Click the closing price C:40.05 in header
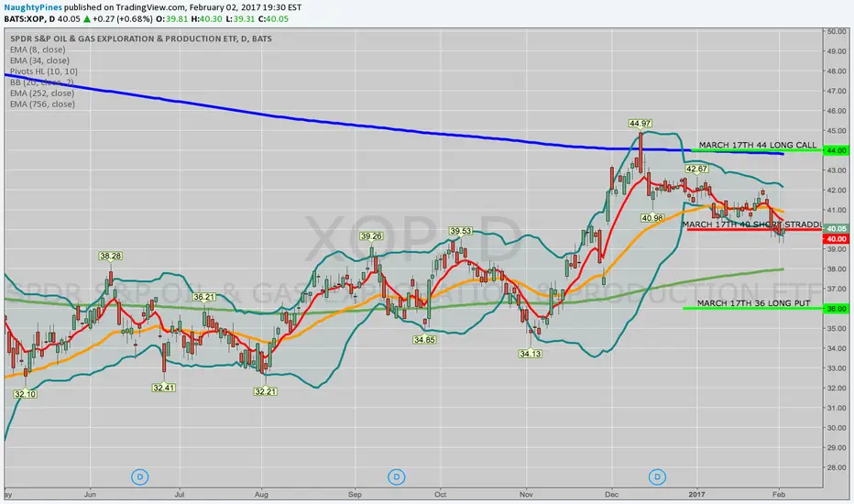Screen dimensions: 854x504 (x=273, y=19)
